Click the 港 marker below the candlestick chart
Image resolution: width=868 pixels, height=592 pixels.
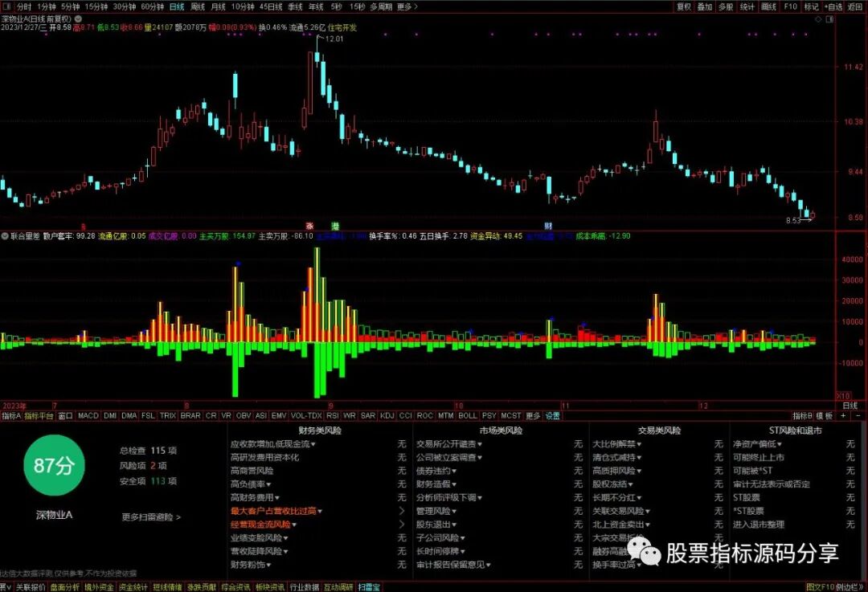coord(335,226)
